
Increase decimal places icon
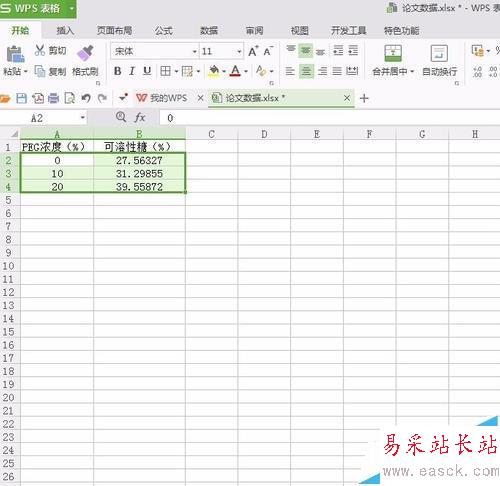coord(478,71)
